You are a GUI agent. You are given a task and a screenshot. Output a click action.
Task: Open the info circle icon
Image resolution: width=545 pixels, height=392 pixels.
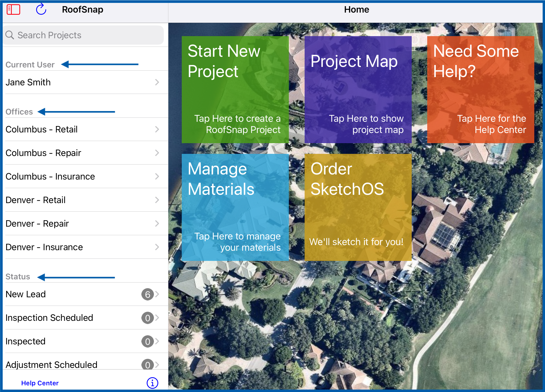[x=152, y=383]
